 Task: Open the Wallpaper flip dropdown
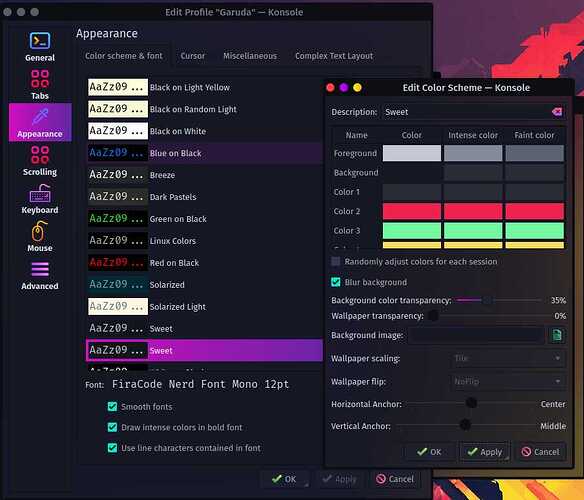coord(507,382)
